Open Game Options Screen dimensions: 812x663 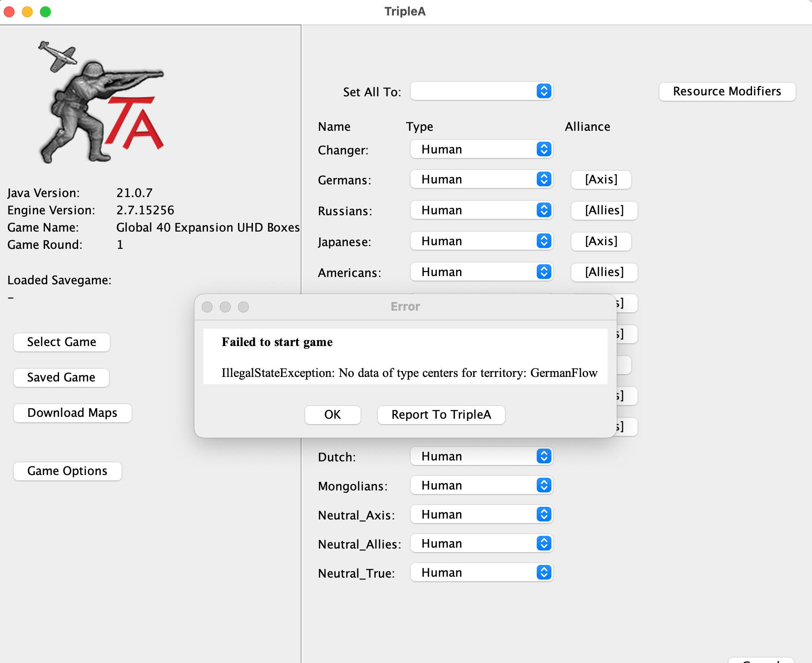(x=67, y=471)
